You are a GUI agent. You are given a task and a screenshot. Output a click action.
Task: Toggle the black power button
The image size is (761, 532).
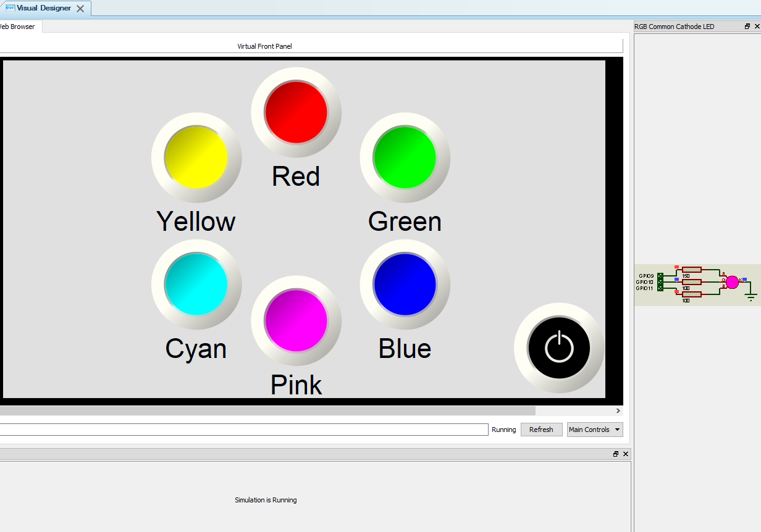click(x=558, y=348)
